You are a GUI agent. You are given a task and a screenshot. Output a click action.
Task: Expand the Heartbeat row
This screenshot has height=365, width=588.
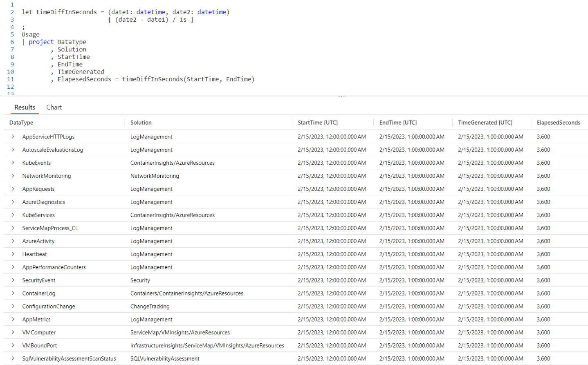point(13,254)
